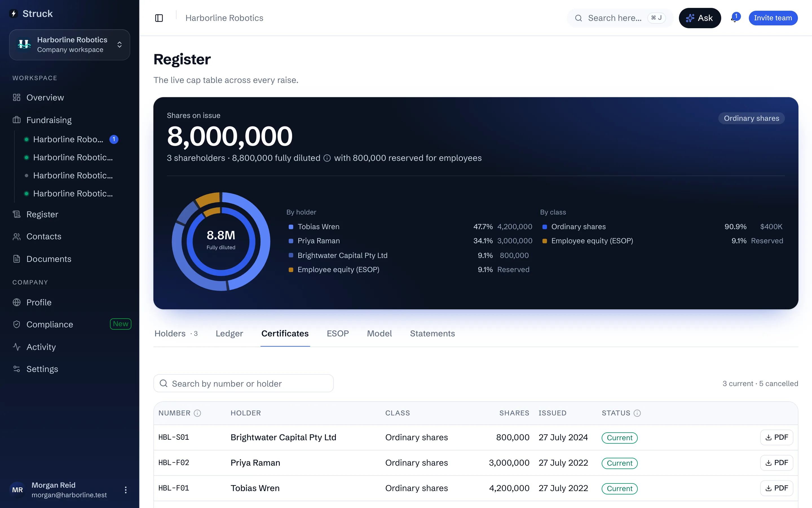Click the Settings sliders icon

(16, 369)
